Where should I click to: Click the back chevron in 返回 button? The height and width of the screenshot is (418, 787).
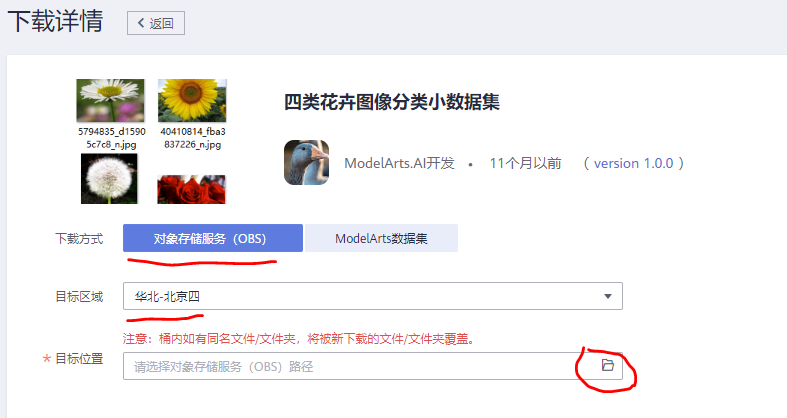(141, 23)
